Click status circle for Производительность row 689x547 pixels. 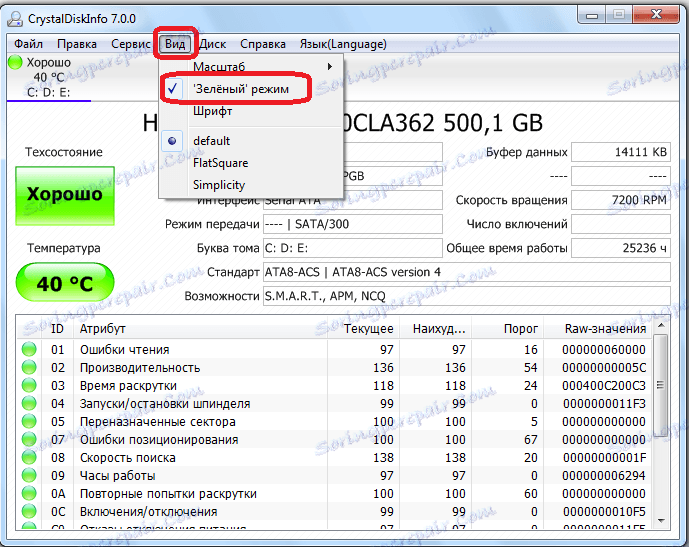(29, 367)
